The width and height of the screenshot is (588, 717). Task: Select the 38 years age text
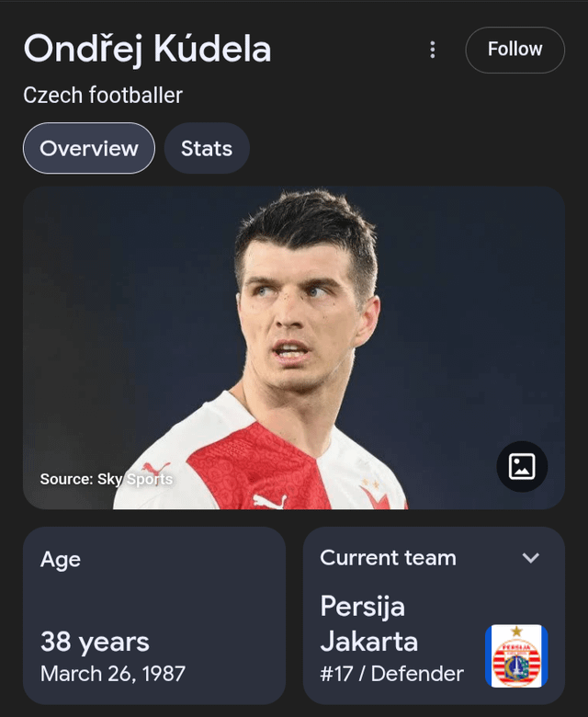95,641
